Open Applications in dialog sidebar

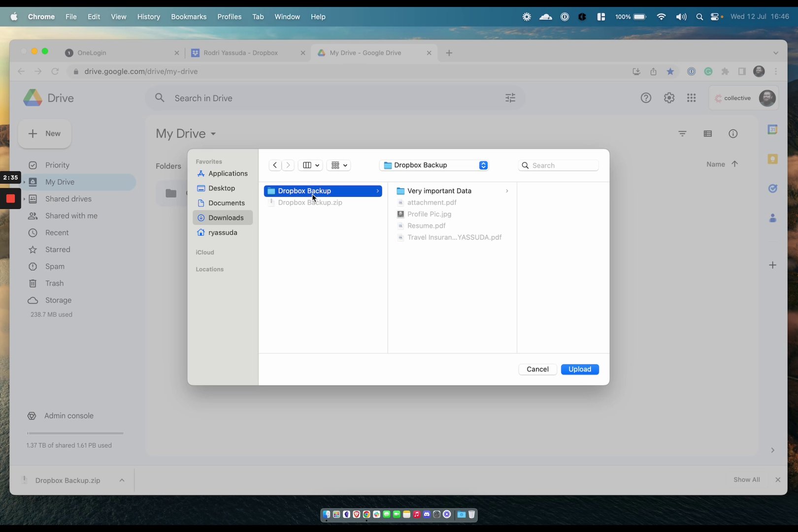pyautogui.click(x=223, y=173)
